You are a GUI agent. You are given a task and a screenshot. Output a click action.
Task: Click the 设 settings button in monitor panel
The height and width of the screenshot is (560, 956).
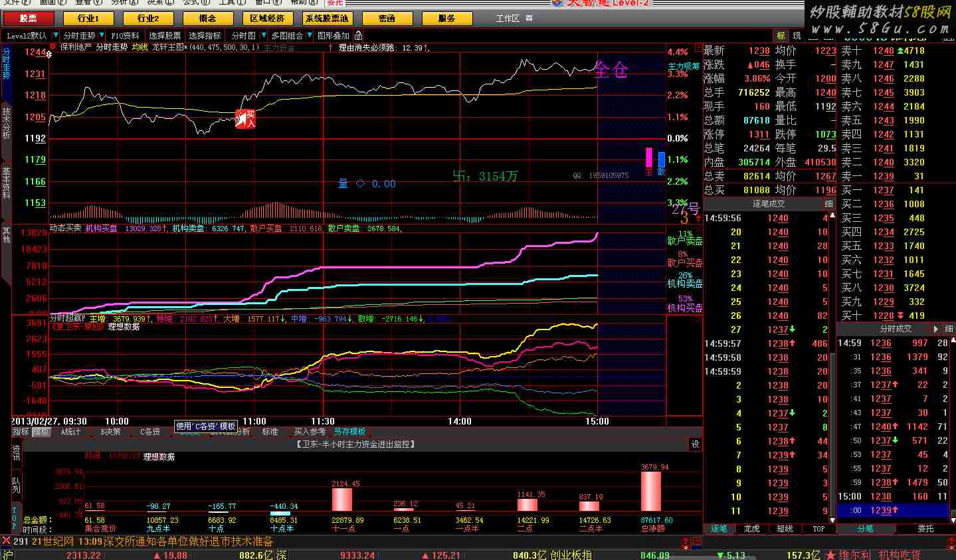695,444
